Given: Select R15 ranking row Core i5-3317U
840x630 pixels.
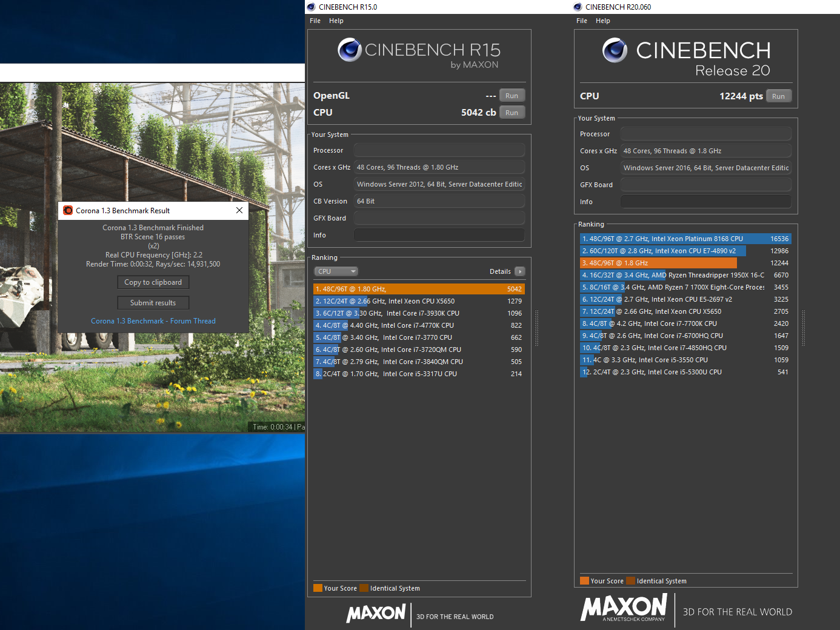Looking at the screenshot, I should (419, 374).
